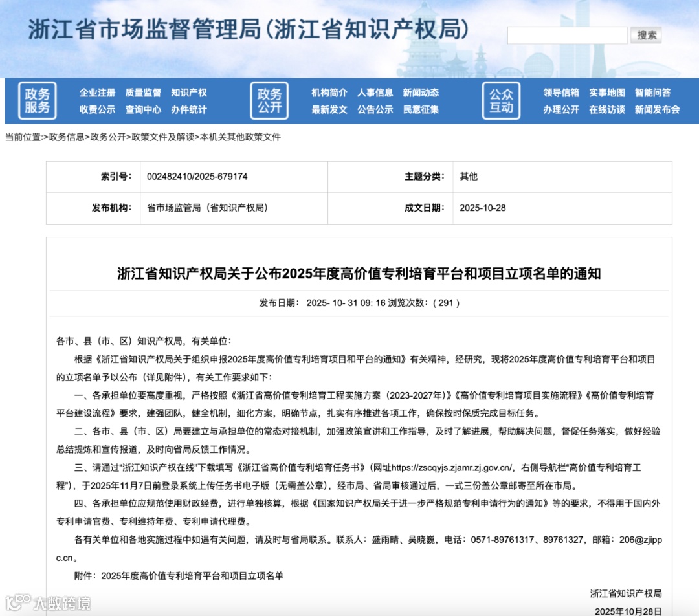Open 知识产权 menu link

[188, 93]
